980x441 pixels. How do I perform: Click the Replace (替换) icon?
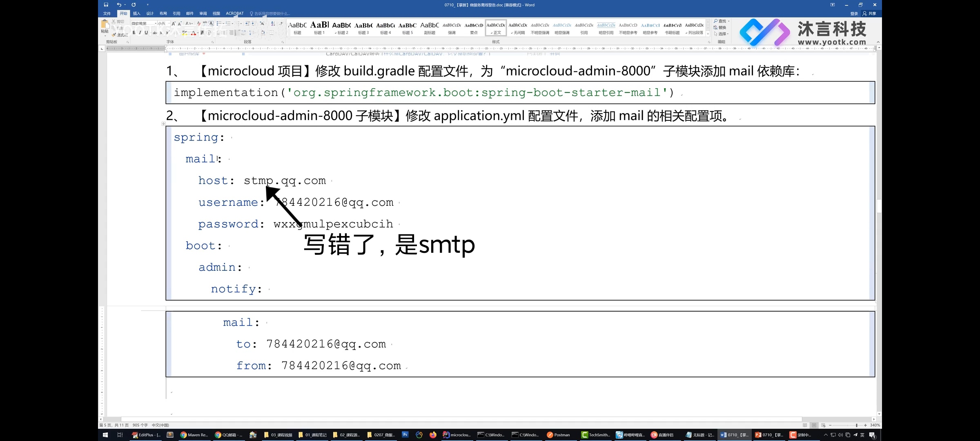tap(716, 27)
